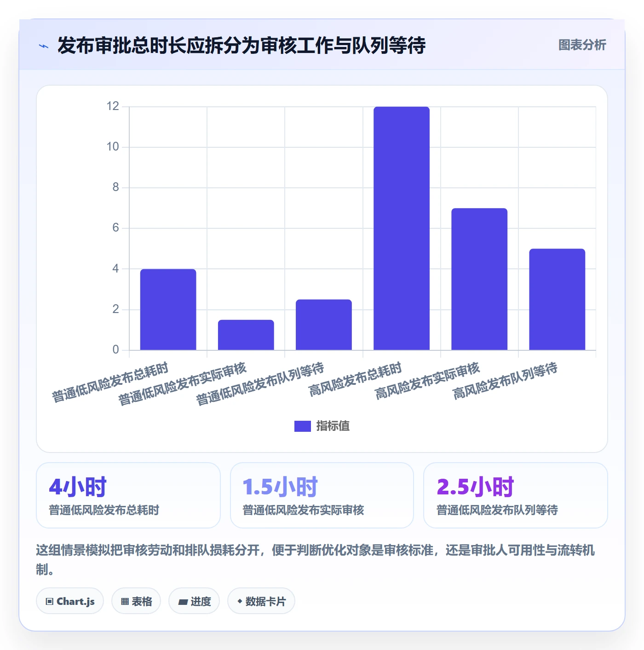
Task: Click the 普通低风险发布实际审核 bar in the chart
Action: (246, 335)
